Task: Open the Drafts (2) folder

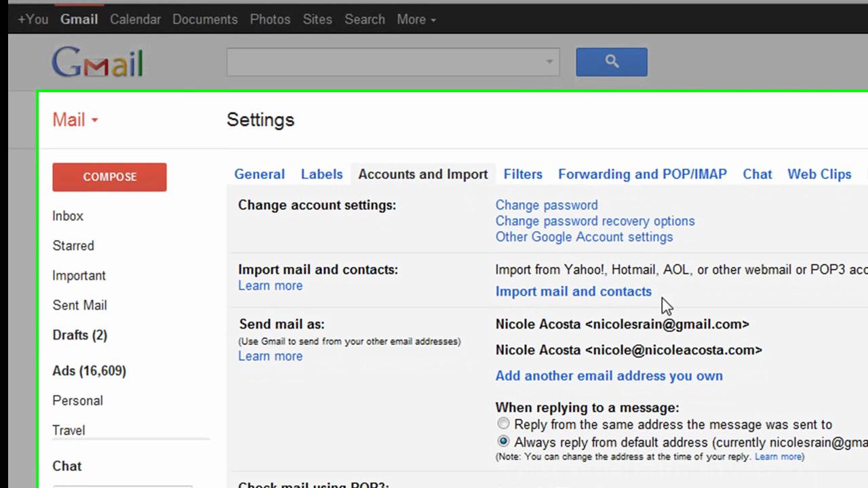Action: pos(79,335)
